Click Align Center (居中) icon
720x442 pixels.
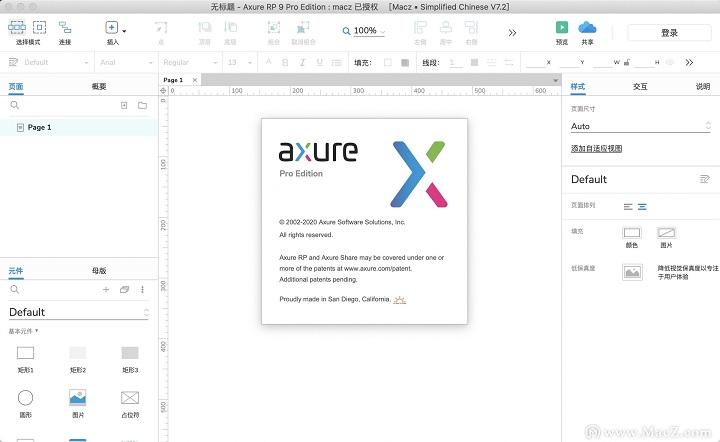pyautogui.click(x=446, y=28)
